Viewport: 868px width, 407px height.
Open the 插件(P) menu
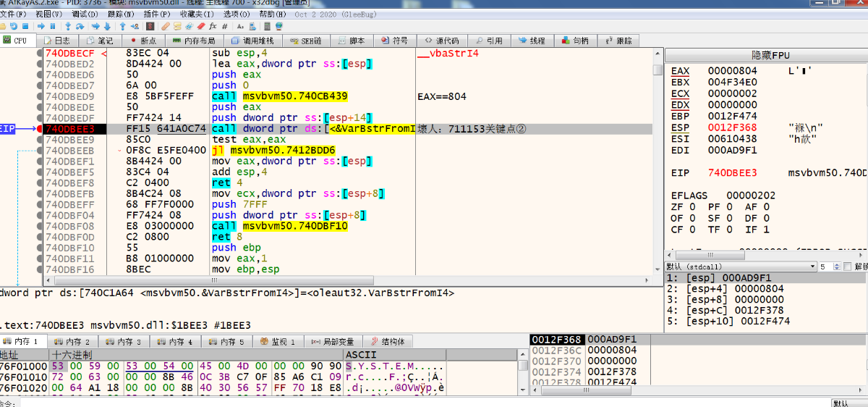(157, 14)
